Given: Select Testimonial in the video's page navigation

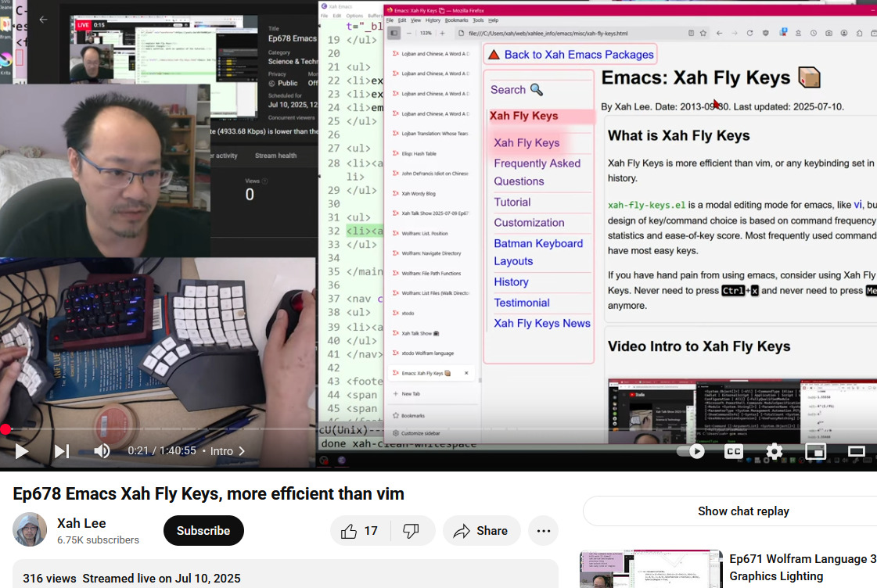Looking at the screenshot, I should [x=522, y=303].
